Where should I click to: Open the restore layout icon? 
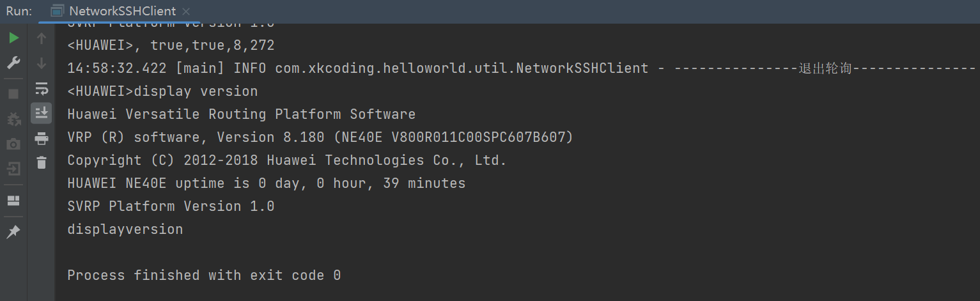(x=13, y=201)
